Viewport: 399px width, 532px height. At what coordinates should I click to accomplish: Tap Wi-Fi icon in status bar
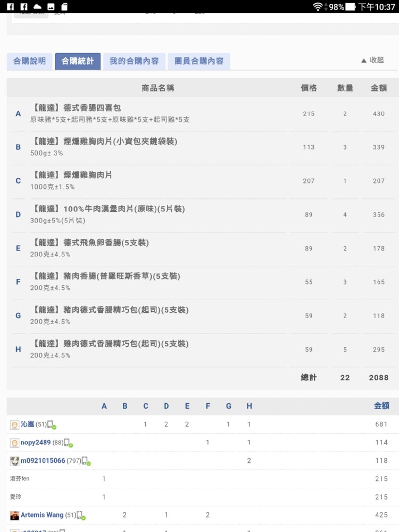coord(318,6)
